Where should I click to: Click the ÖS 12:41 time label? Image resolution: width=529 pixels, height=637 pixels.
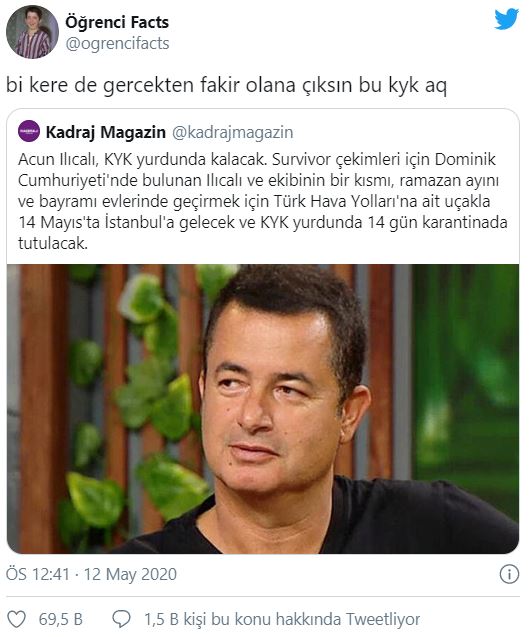click(x=38, y=574)
